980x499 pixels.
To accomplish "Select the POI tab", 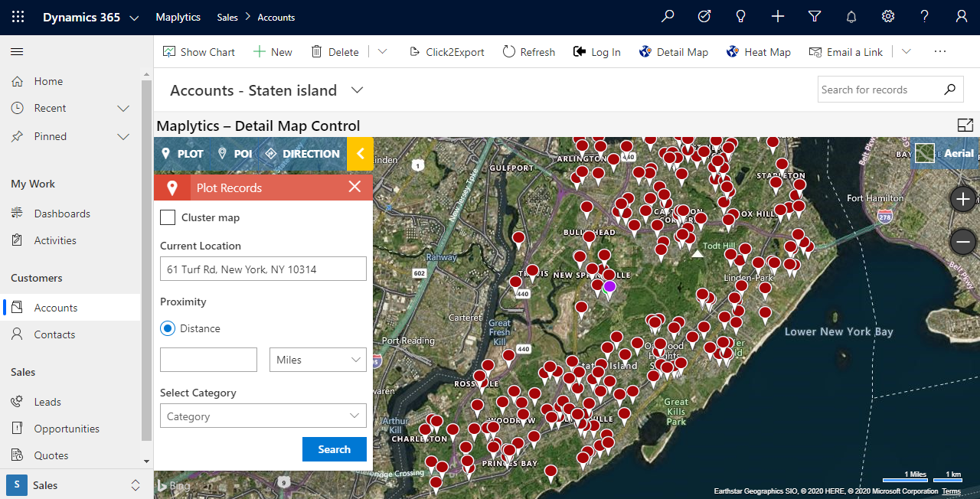I will click(235, 154).
